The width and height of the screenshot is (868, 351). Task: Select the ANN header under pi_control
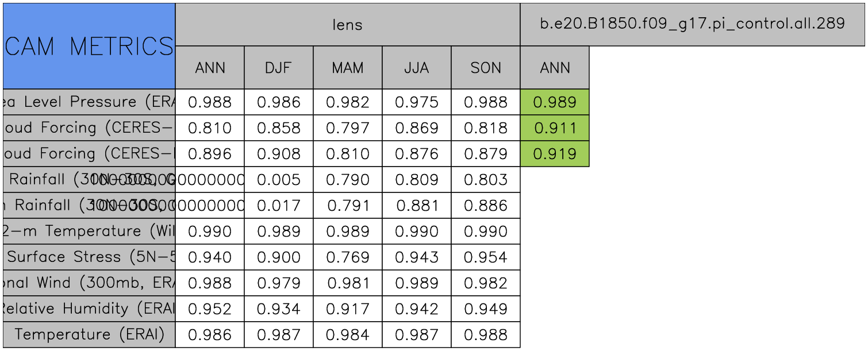(554, 68)
